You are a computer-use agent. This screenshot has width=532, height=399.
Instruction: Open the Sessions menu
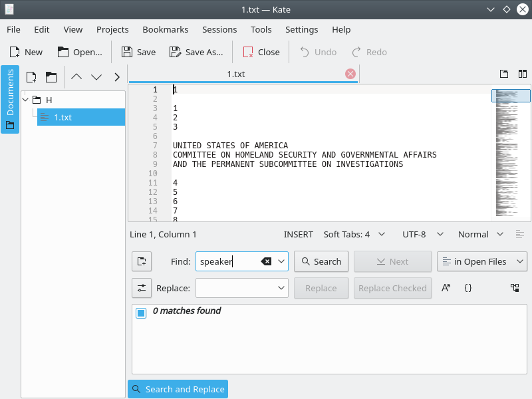(219, 29)
